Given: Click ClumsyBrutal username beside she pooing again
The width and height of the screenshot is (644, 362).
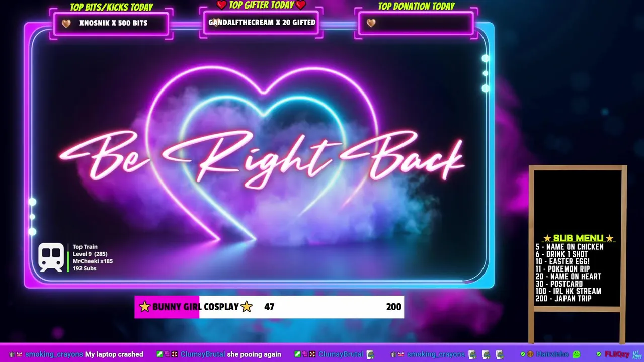Looking at the screenshot, I should [203, 354].
